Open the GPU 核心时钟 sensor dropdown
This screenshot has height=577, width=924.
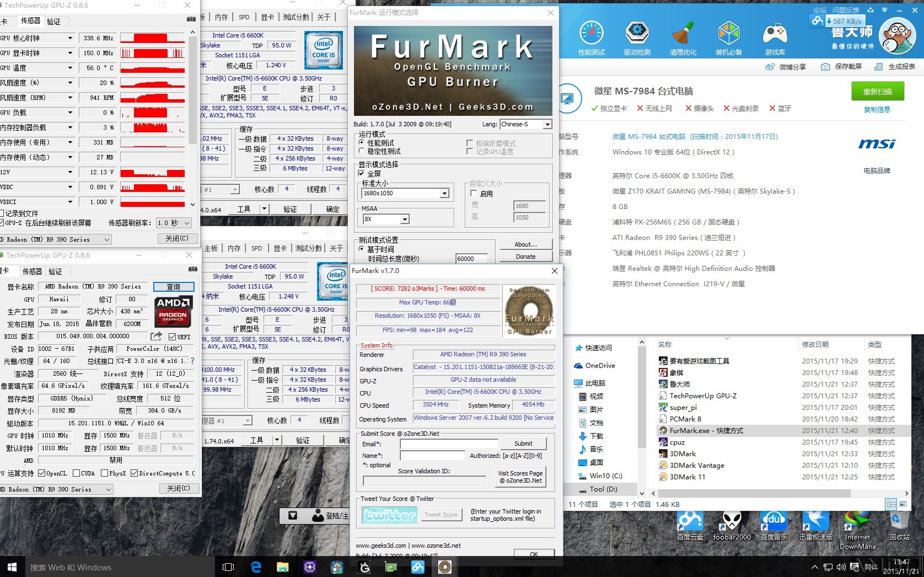(70, 38)
